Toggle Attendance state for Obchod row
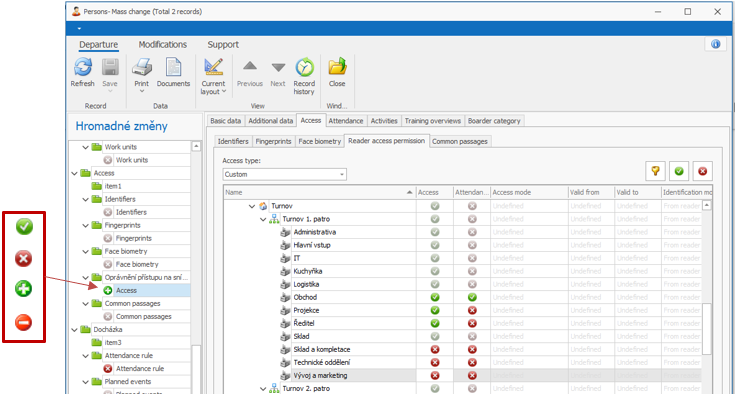Viewport: 737px width, 397px height. click(472, 297)
